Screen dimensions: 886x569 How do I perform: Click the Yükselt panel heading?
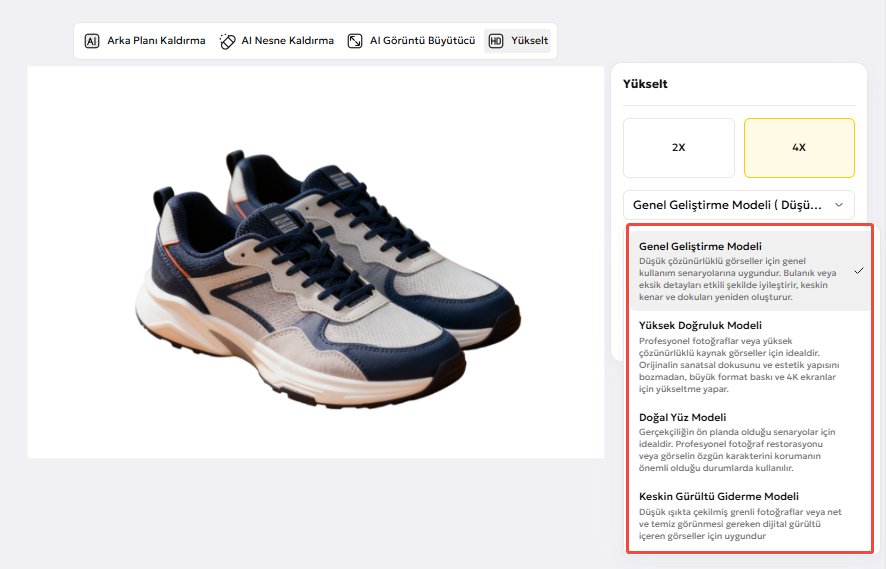tap(645, 84)
